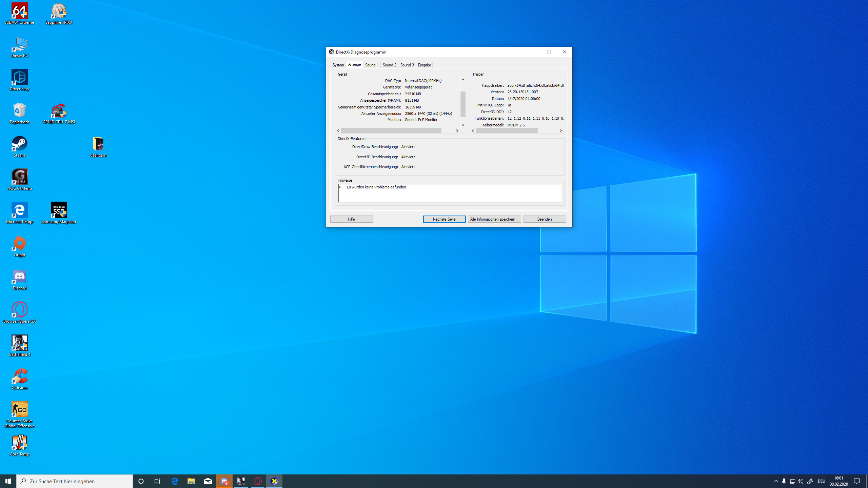Open the Battlefield 4 desktop shortcut
This screenshot has width=868, height=488.
[x=19, y=343]
